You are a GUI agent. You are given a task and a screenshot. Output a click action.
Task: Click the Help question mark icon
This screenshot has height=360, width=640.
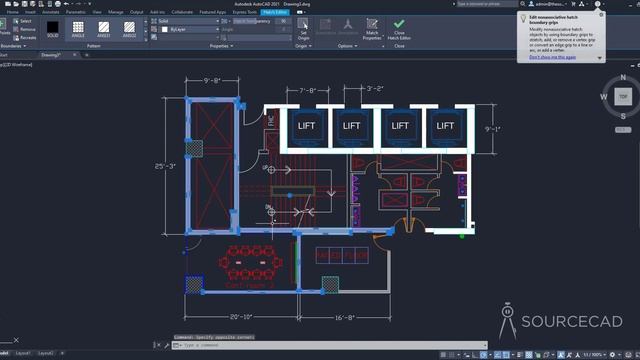pos(598,4)
